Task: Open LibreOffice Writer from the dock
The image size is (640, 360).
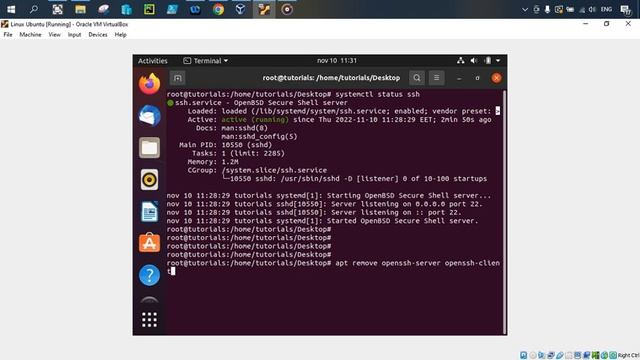Action: point(149,211)
